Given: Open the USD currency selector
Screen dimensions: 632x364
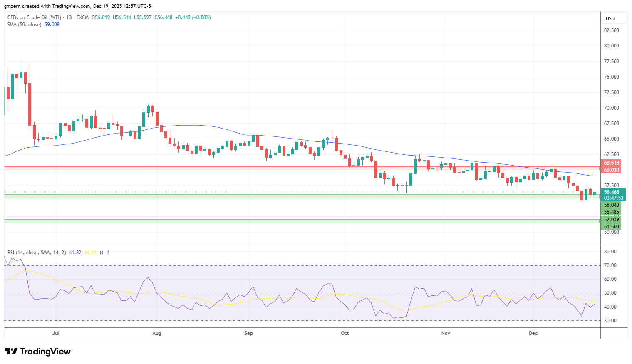Looking at the screenshot, I should pyautogui.click(x=614, y=18).
